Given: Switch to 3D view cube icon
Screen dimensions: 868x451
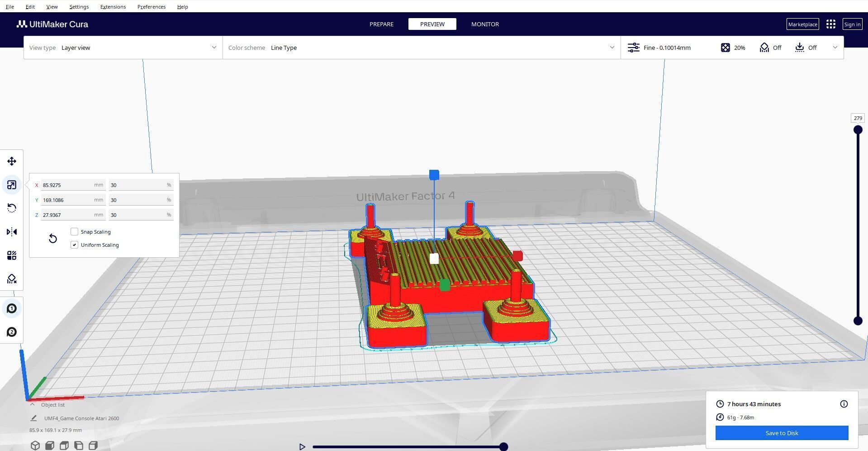Looking at the screenshot, I should [x=35, y=446].
